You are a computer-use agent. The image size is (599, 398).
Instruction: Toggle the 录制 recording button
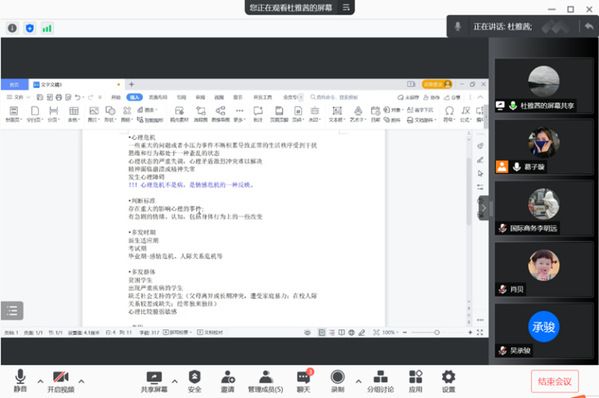pos(338,381)
